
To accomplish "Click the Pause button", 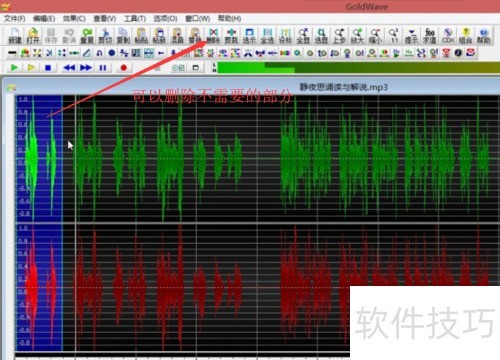I will (x=103, y=68).
